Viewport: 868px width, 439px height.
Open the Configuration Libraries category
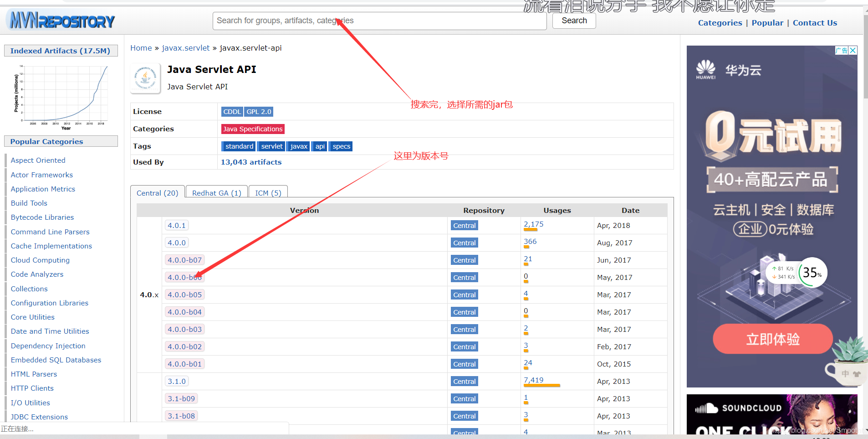50,303
